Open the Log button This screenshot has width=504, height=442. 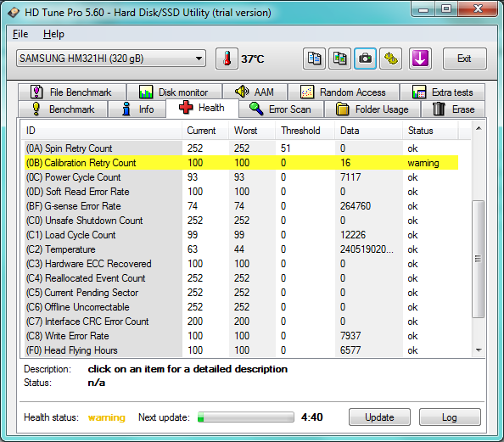tap(450, 417)
